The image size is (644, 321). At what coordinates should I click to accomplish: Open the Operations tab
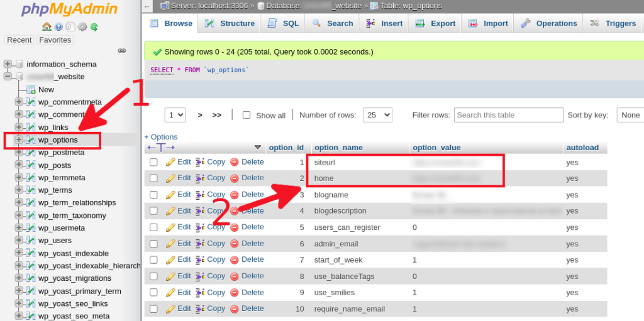point(549,23)
